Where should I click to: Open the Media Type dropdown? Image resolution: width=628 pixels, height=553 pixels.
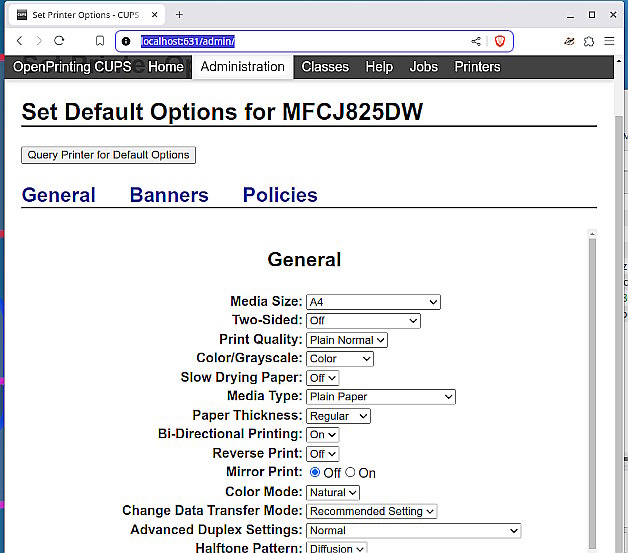pyautogui.click(x=381, y=397)
